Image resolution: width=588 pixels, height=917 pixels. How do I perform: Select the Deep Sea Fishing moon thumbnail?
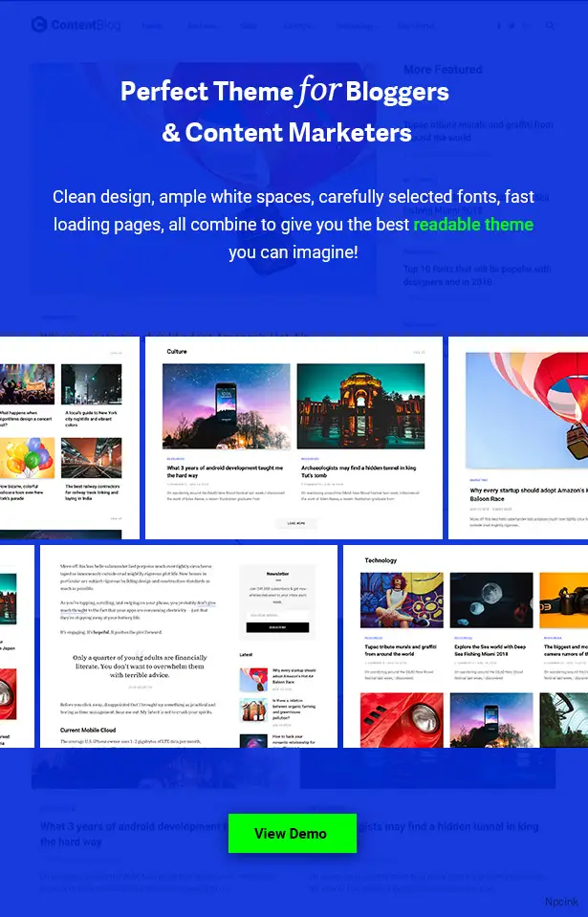[x=491, y=600]
